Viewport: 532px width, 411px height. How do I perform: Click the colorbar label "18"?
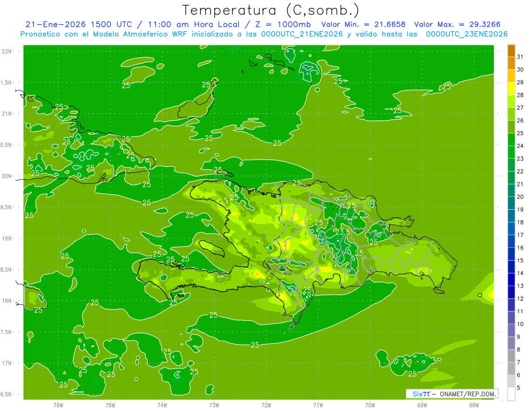(520, 223)
